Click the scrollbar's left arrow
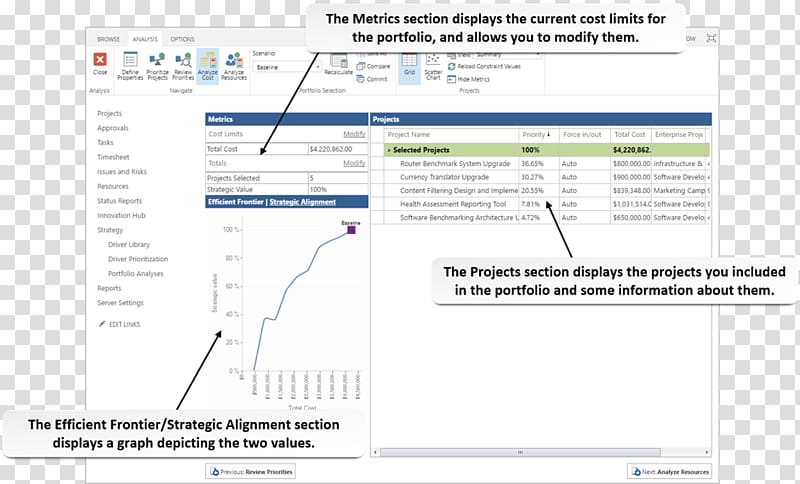The width and height of the screenshot is (800, 484). click(375, 452)
